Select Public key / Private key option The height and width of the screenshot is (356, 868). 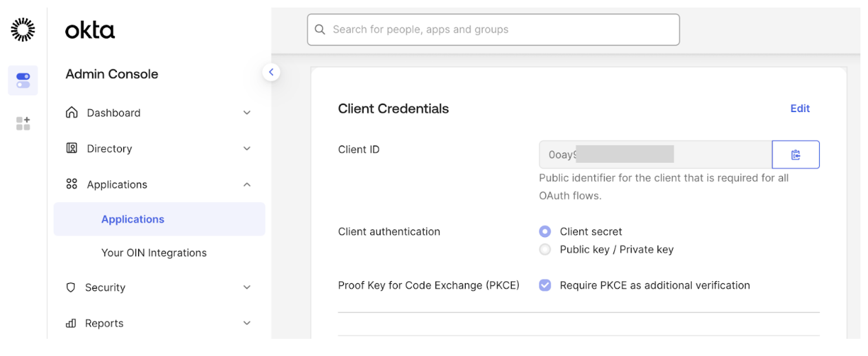coord(545,249)
